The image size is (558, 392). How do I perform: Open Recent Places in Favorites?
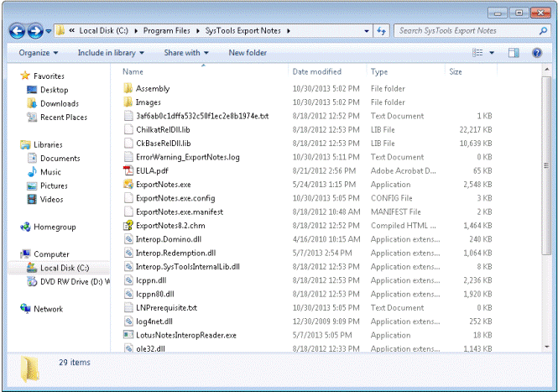click(x=64, y=118)
